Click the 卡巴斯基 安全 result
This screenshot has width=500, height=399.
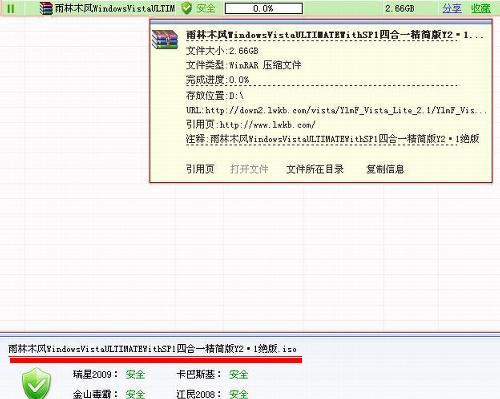[212, 374]
